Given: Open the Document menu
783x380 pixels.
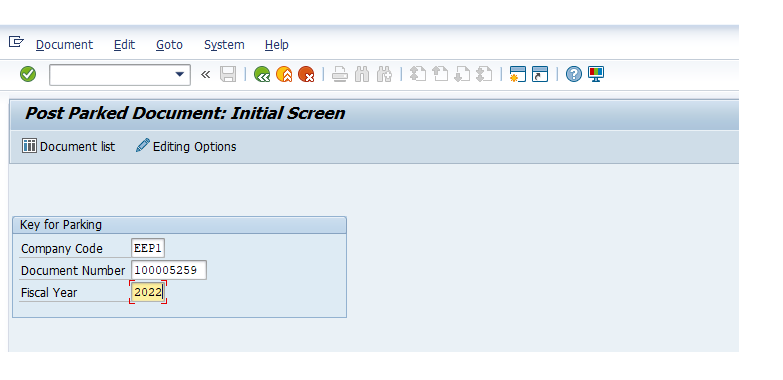Looking at the screenshot, I should point(64,45).
